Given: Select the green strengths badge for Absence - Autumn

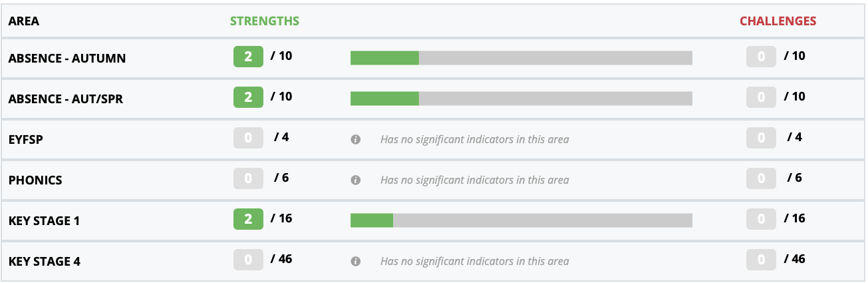Looking at the screenshot, I should (x=248, y=57).
